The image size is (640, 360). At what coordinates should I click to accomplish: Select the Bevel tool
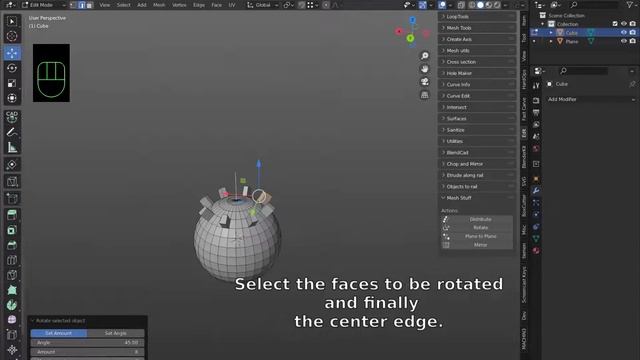12,245
